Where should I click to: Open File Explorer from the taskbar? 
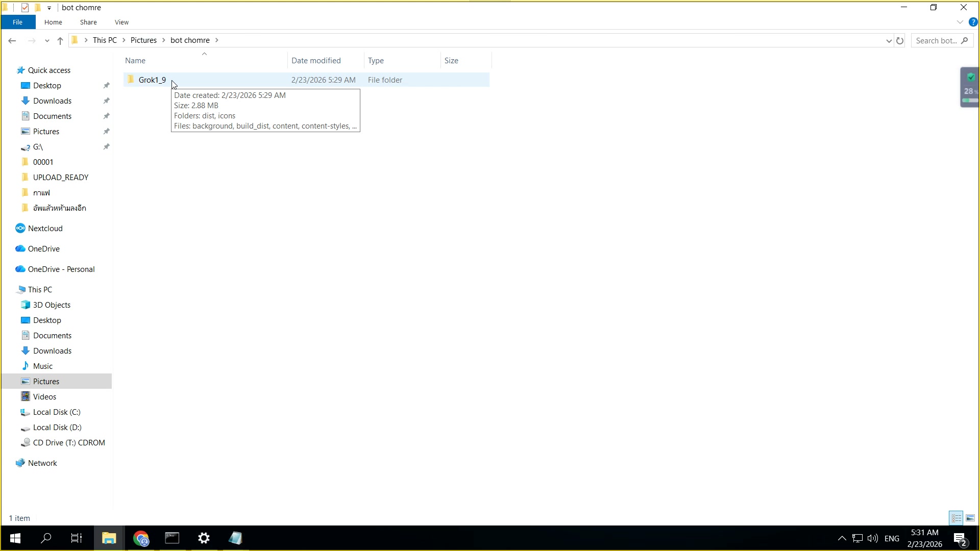[x=109, y=538]
